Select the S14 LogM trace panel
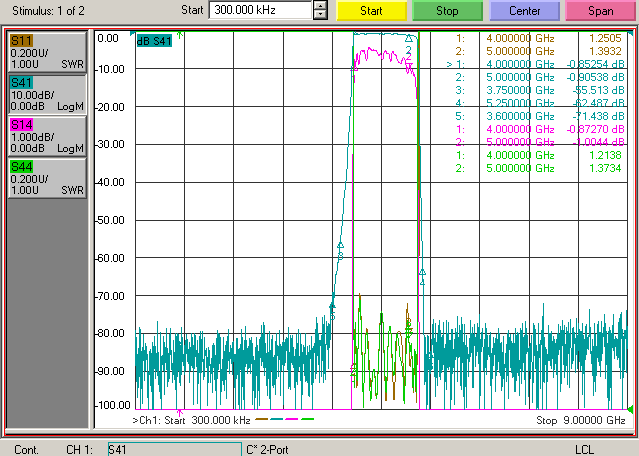This screenshot has height=456, width=639. coord(47,136)
